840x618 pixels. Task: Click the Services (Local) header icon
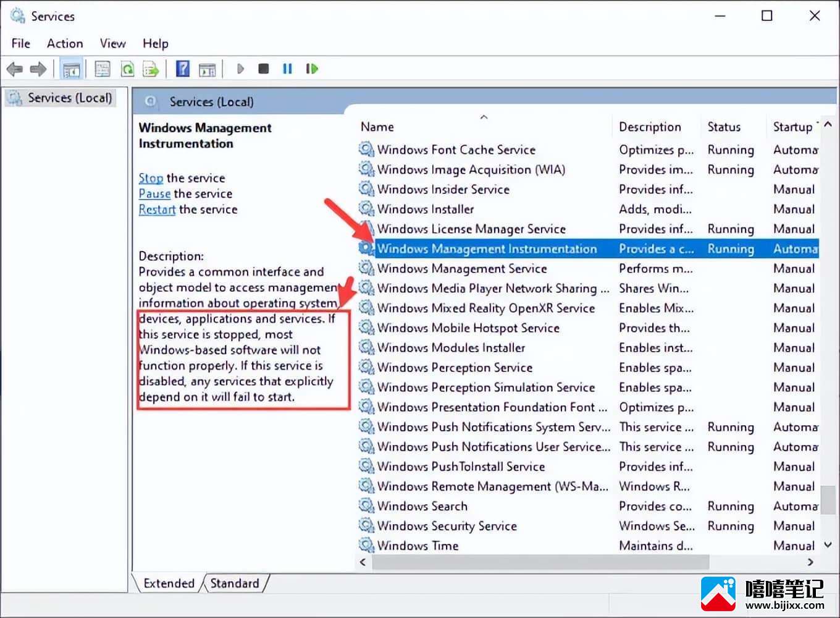tap(150, 101)
